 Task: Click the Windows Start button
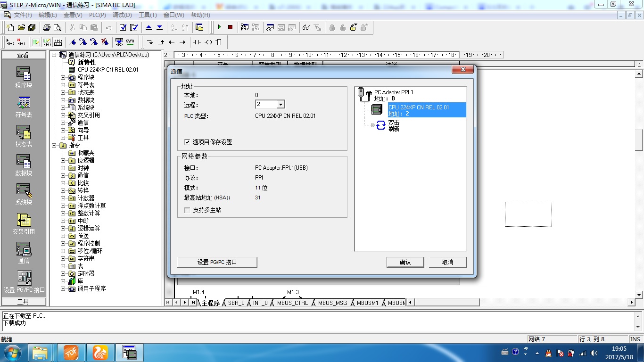coord(12,353)
